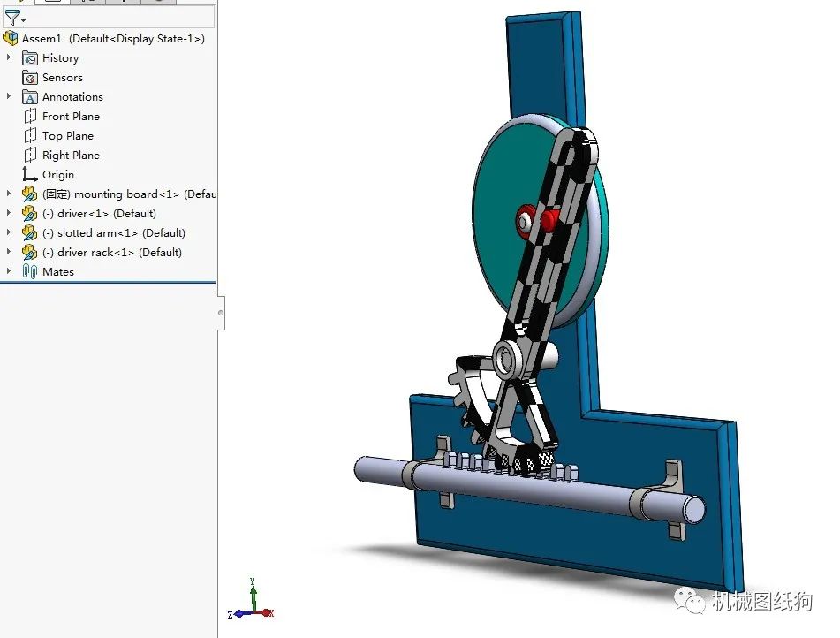Viewport: 840px width, 638px height.
Task: Expand the driver rack<1> component
Action: pos(9,252)
